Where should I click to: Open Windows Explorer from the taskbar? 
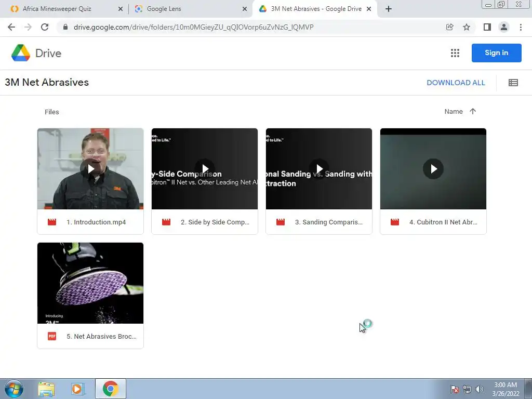point(46,389)
